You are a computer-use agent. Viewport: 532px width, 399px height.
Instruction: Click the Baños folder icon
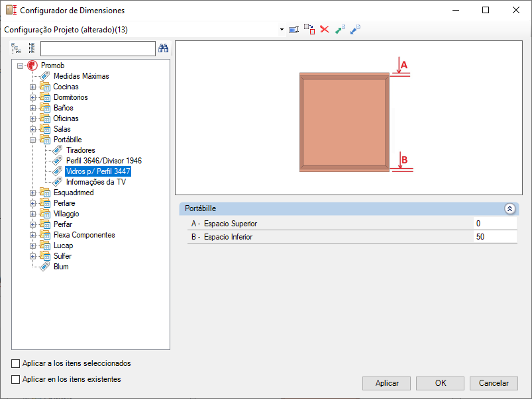point(45,108)
